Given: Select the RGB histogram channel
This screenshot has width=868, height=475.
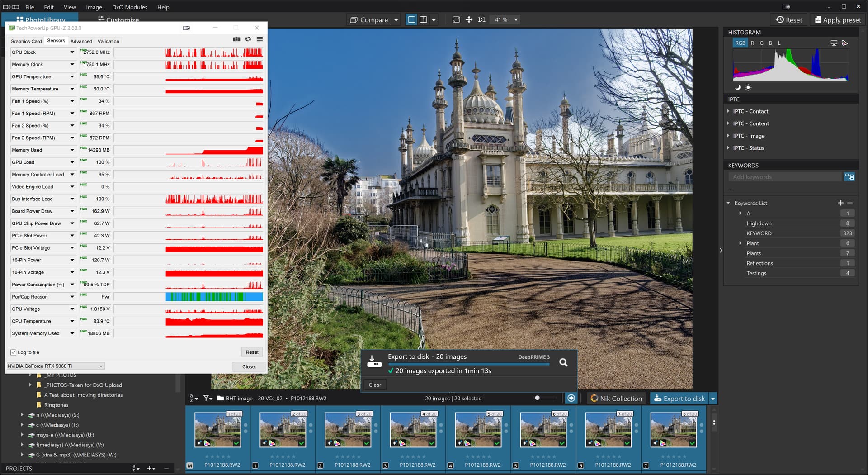Looking at the screenshot, I should 740,43.
